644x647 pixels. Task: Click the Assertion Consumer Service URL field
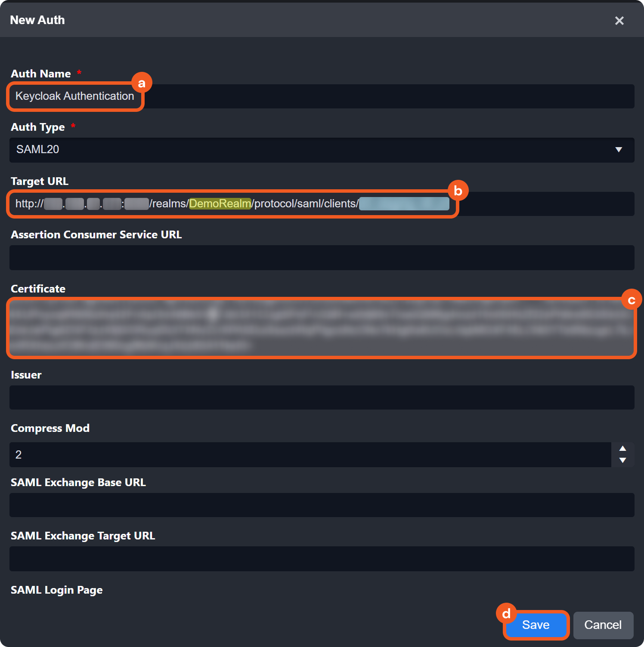point(322,258)
